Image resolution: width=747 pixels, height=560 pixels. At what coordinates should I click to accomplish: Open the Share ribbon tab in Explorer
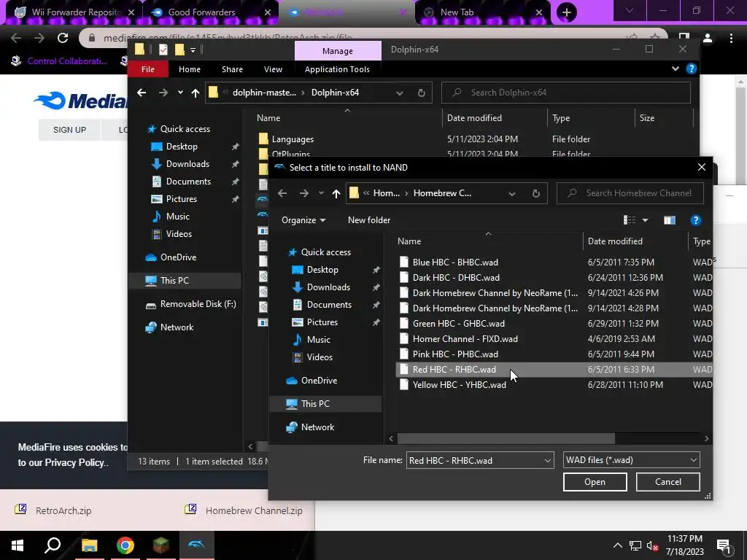click(232, 69)
